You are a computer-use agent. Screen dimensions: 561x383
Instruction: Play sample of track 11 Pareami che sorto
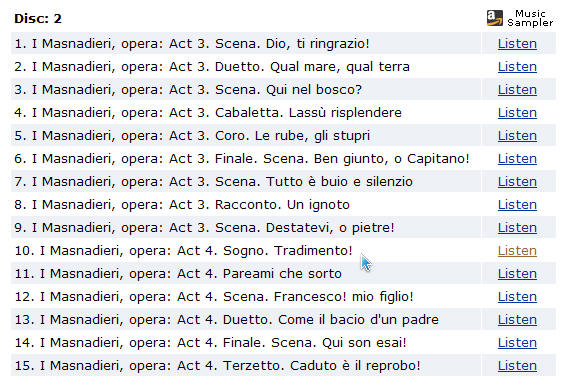tap(517, 273)
